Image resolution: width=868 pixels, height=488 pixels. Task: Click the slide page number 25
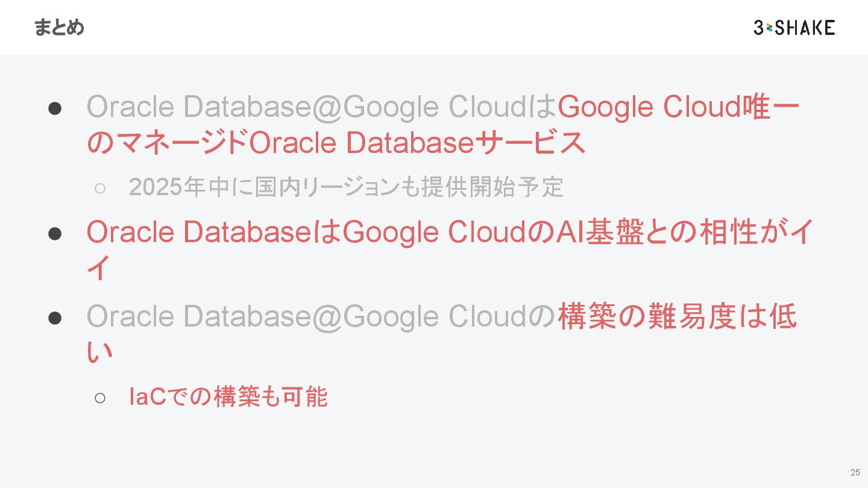click(855, 472)
